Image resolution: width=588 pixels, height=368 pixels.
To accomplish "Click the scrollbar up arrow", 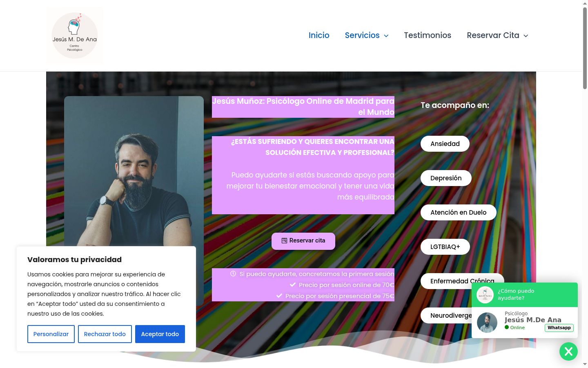I will [x=585, y=3].
